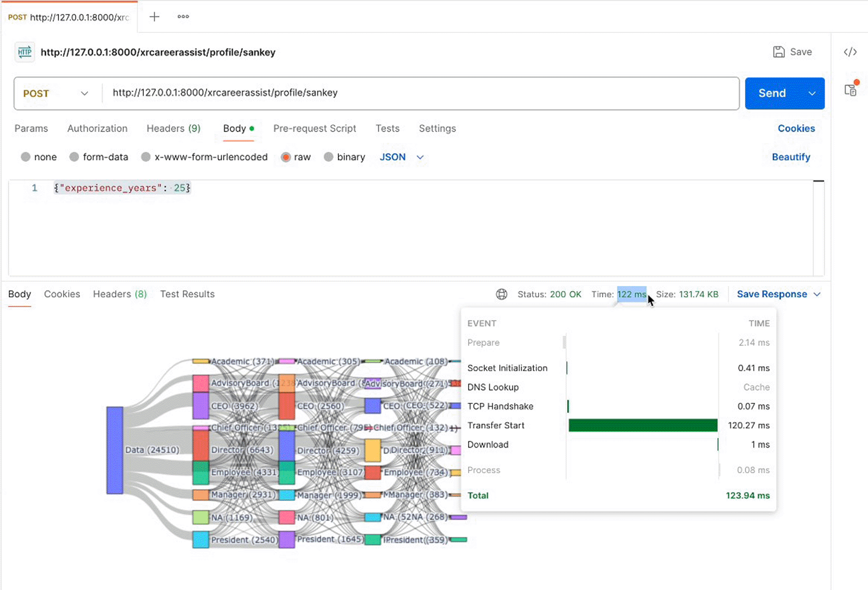Click the Cookies link
The height and width of the screenshot is (590, 868).
tap(796, 128)
